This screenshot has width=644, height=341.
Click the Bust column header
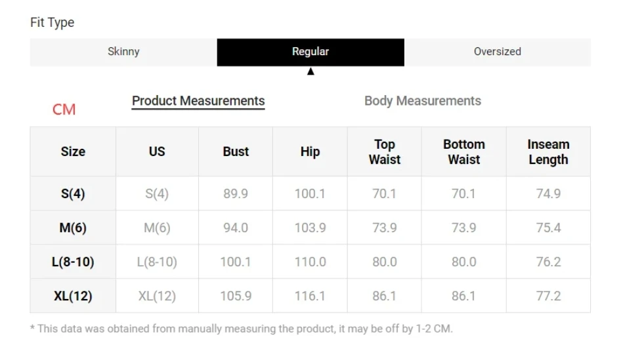pos(236,151)
